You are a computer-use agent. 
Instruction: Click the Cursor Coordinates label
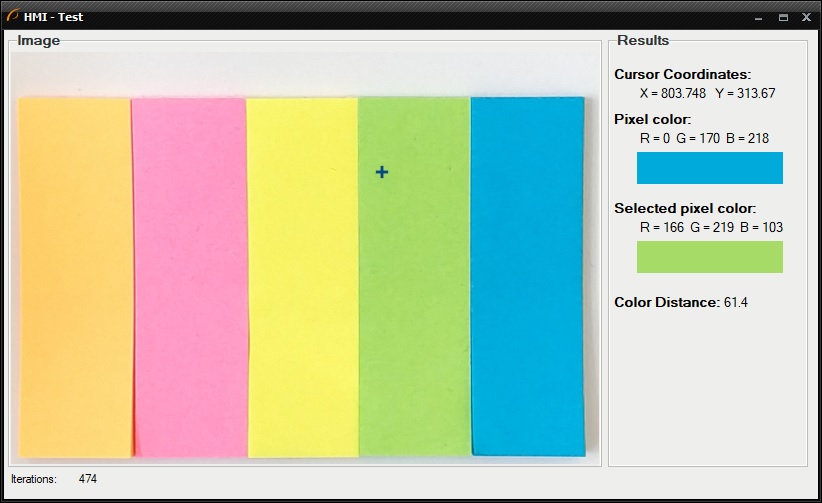click(x=682, y=74)
